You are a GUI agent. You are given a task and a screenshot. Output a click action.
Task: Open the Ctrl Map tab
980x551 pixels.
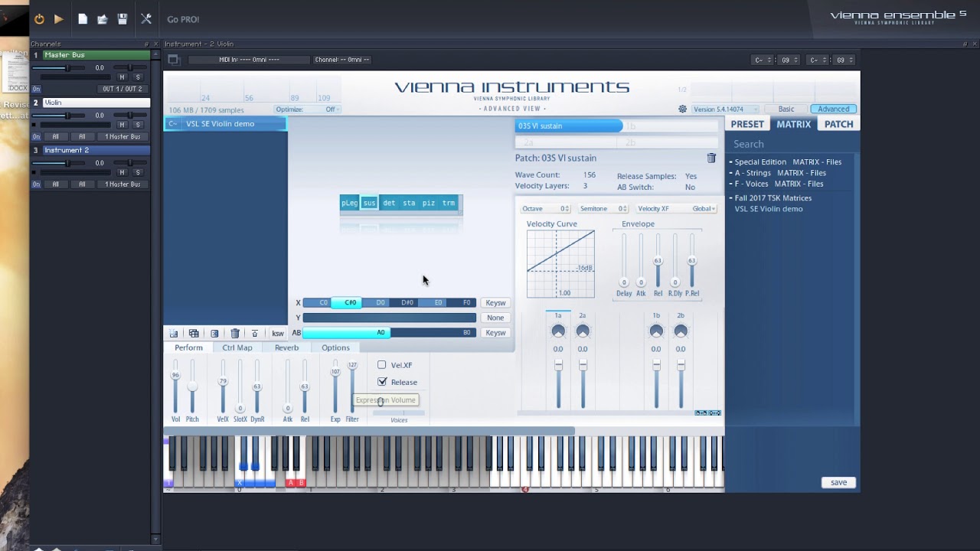click(237, 347)
